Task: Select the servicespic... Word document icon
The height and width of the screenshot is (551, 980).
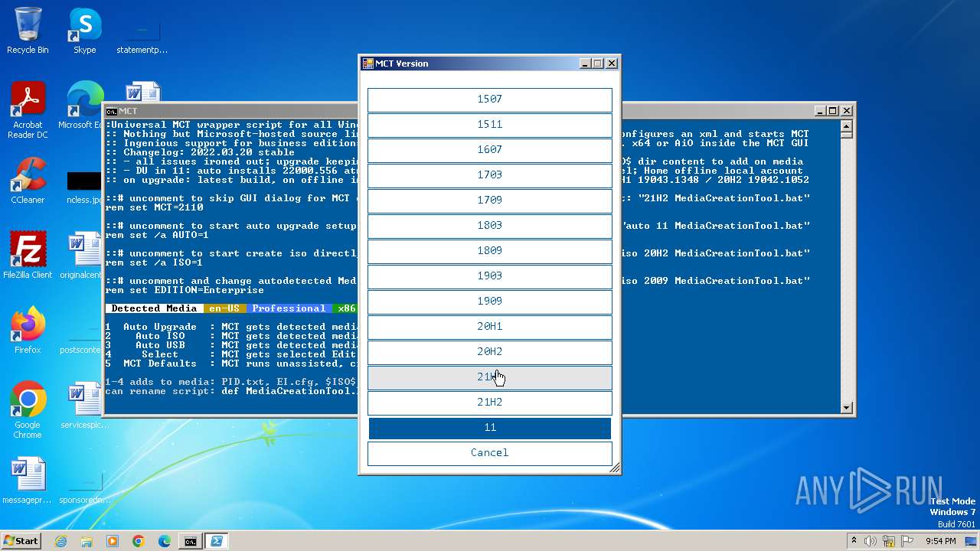Action: tap(85, 406)
